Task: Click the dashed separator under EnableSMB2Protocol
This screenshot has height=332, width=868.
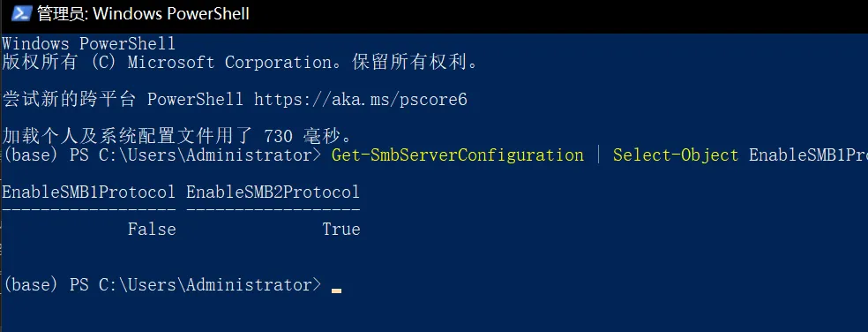Action: (x=273, y=209)
